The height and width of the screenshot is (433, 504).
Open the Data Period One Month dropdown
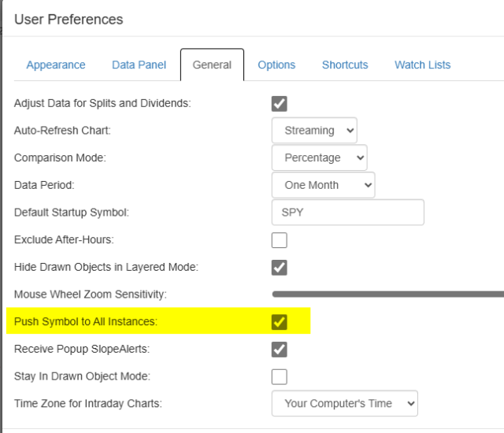tap(324, 185)
